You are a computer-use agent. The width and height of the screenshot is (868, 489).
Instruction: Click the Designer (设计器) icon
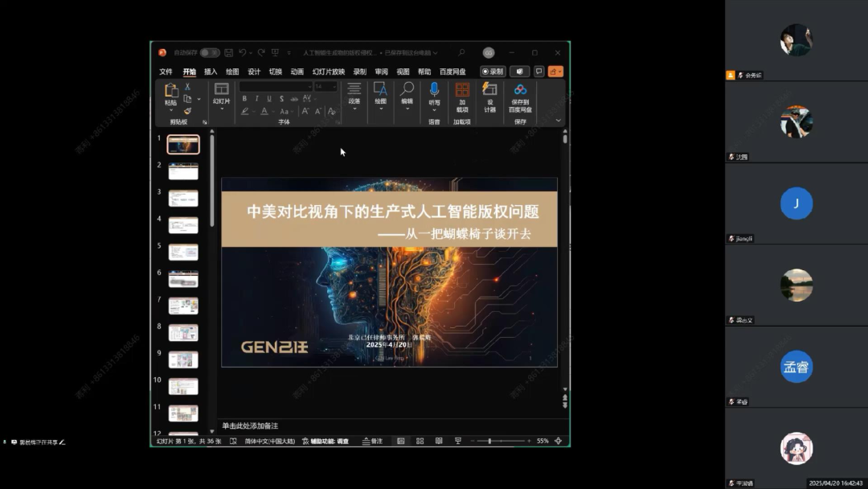pos(489,89)
